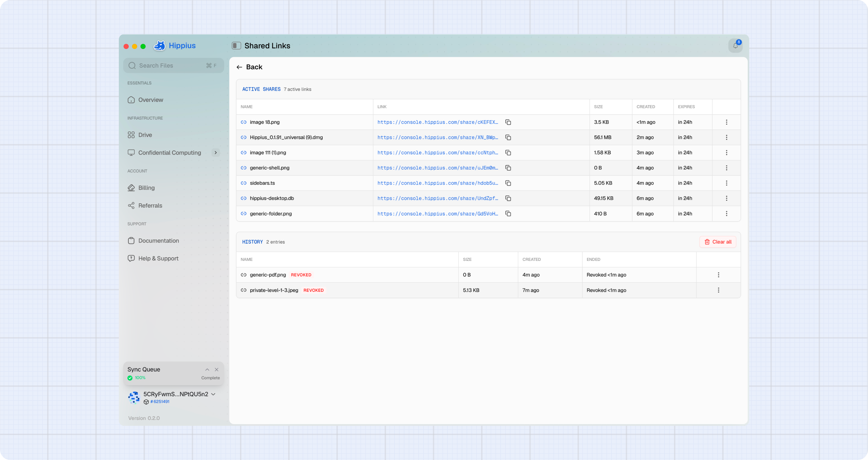Image resolution: width=868 pixels, height=460 pixels.
Task: Open share link ending cKEFEX
Action: 438,122
